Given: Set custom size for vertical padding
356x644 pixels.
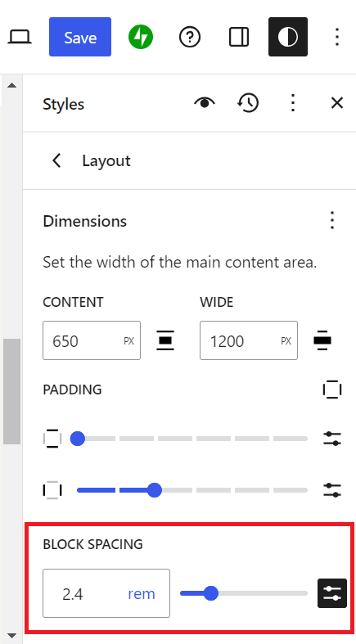Looking at the screenshot, I should tap(332, 439).
